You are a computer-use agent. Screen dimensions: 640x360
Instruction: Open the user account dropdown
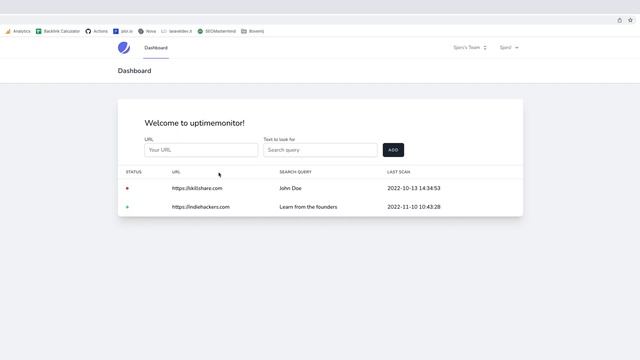[509, 48]
